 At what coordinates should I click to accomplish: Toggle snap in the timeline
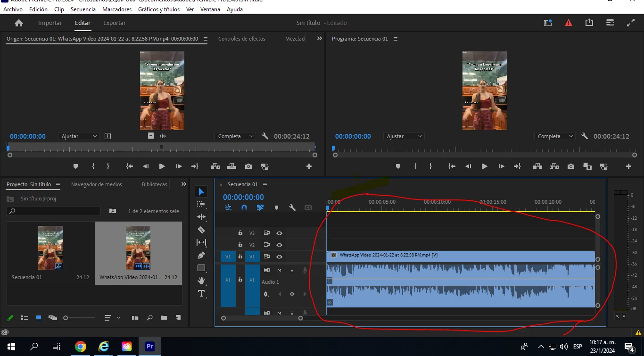(x=244, y=207)
